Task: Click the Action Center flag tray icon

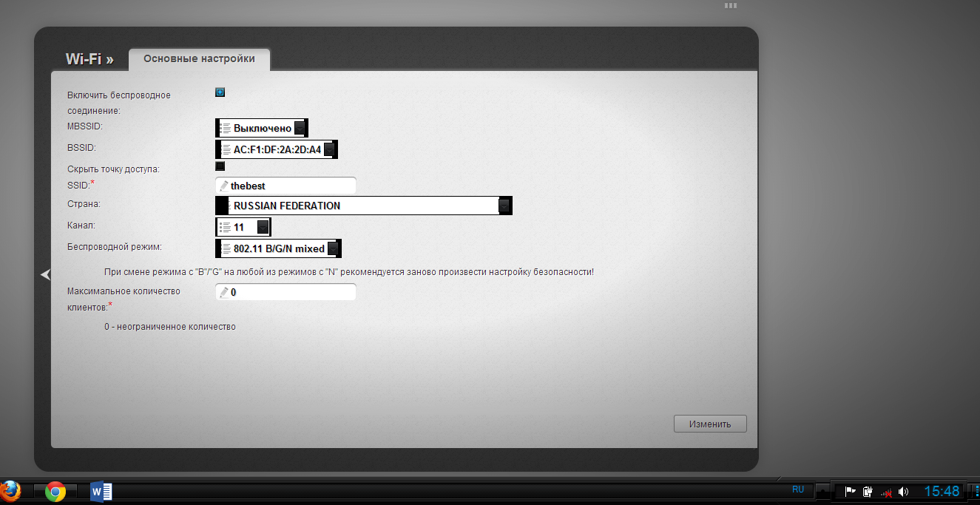Action: coord(851,491)
